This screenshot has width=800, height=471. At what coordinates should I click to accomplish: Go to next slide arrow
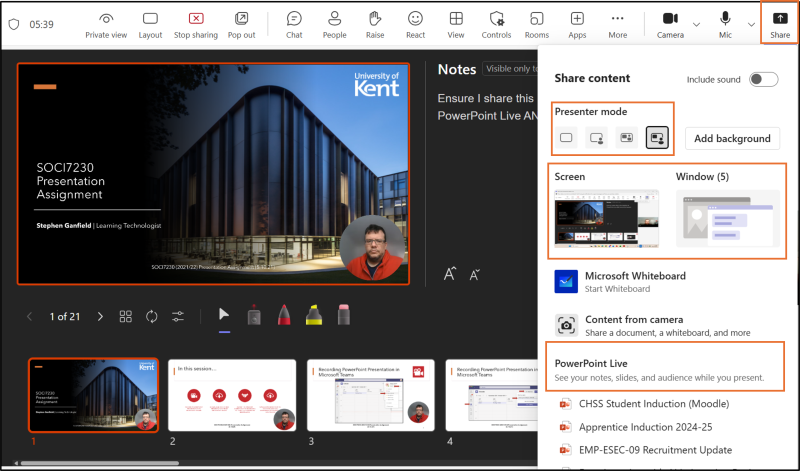(x=100, y=316)
